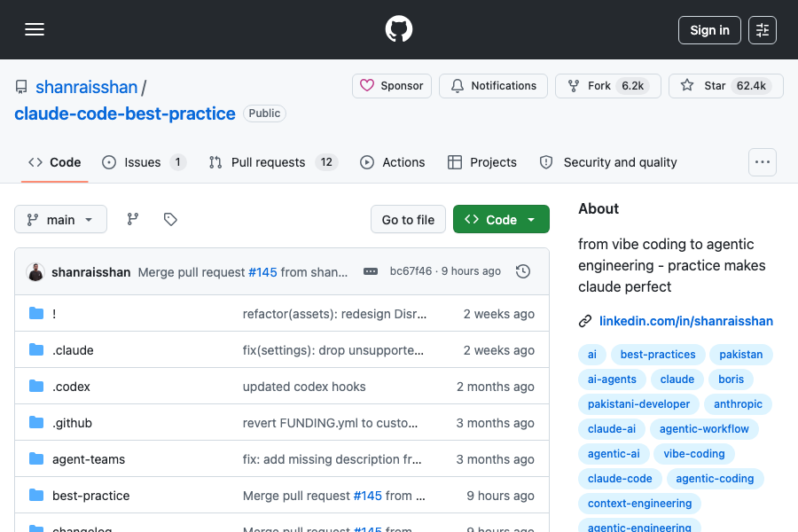Select the claude topic tag

677,379
